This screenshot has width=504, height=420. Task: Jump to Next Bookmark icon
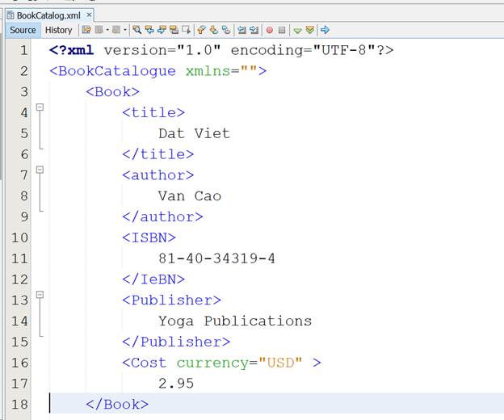pos(214,30)
